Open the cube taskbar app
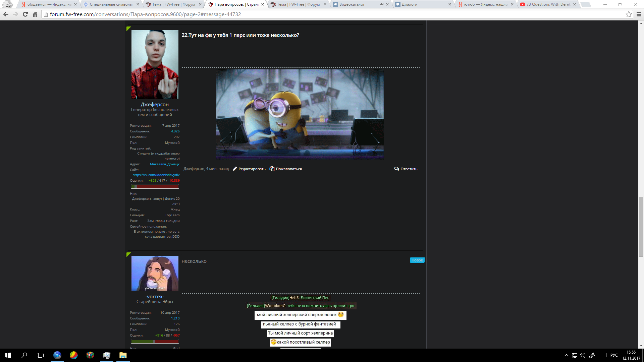Screen dimensions: 644x362 [x=90, y=355]
